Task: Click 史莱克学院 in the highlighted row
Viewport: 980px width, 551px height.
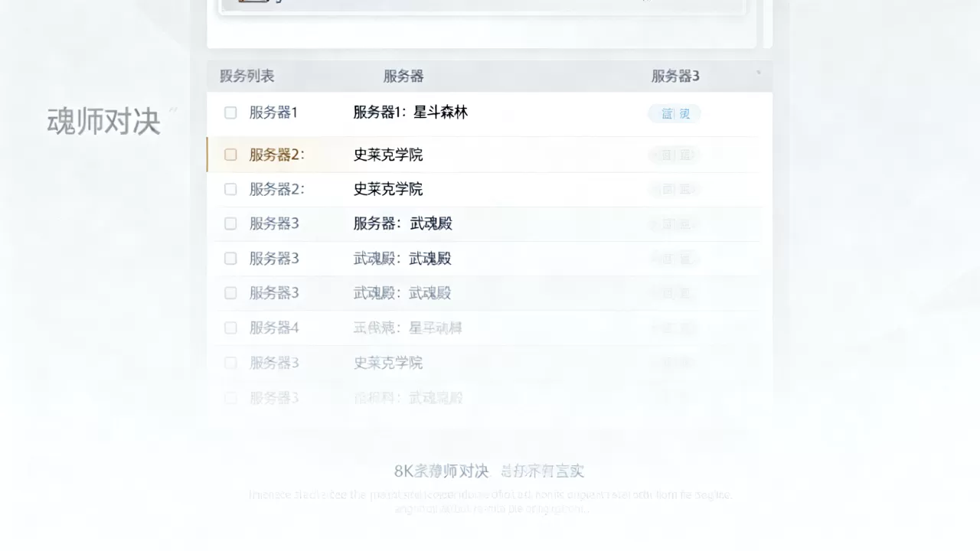Action: tap(388, 155)
